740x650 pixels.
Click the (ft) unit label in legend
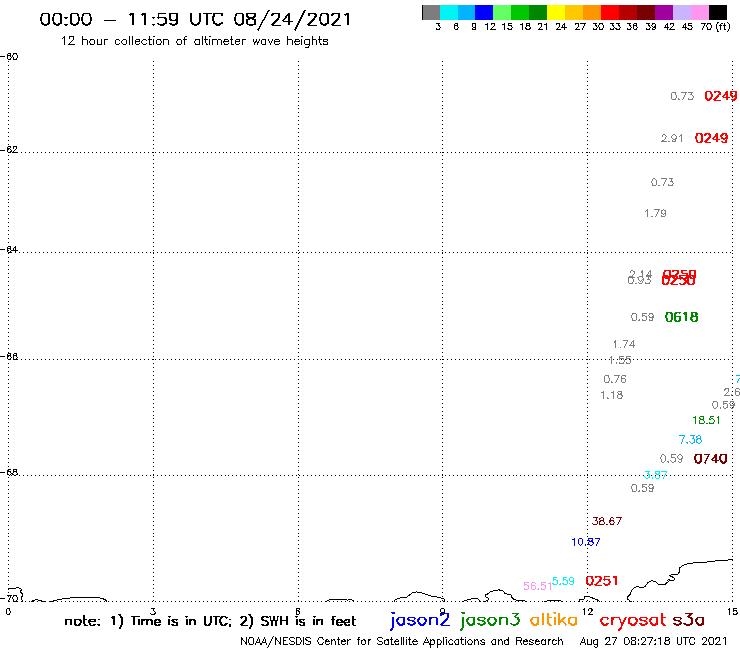723,26
